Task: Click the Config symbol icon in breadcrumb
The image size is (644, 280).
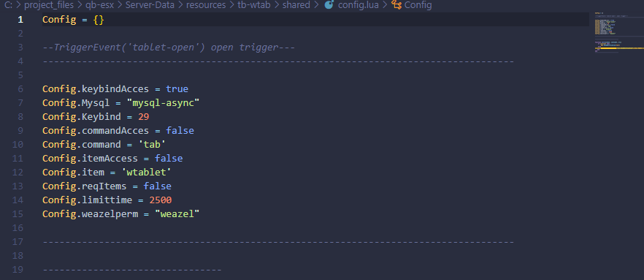Action: pyautogui.click(x=396, y=5)
